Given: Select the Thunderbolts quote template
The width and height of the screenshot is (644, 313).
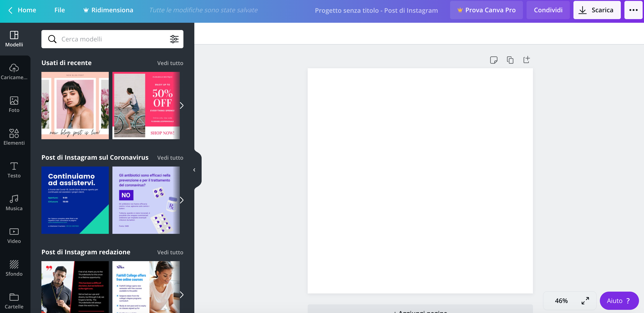Looking at the screenshot, I should (75, 287).
